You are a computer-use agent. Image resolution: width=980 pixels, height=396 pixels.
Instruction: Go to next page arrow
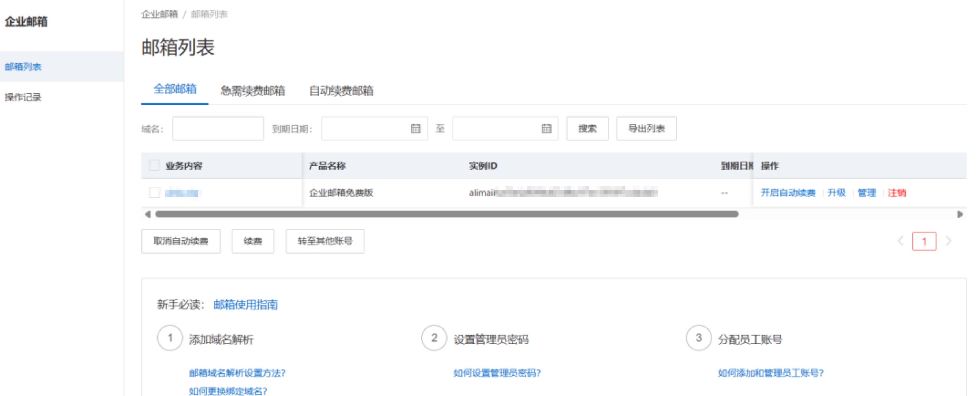(x=948, y=241)
